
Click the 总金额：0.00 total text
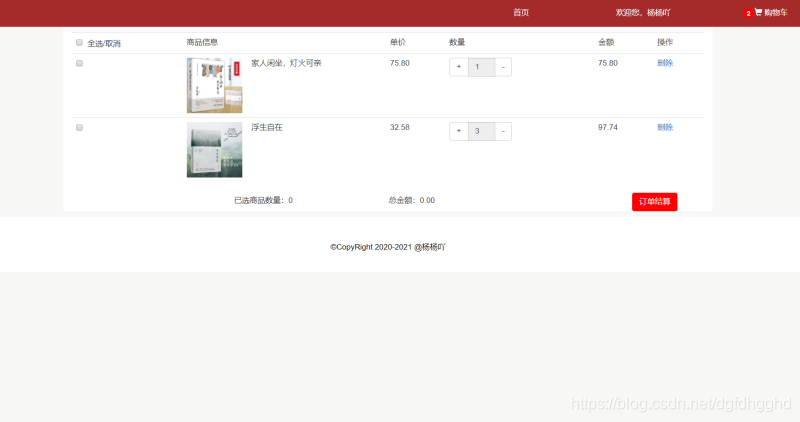click(x=412, y=200)
